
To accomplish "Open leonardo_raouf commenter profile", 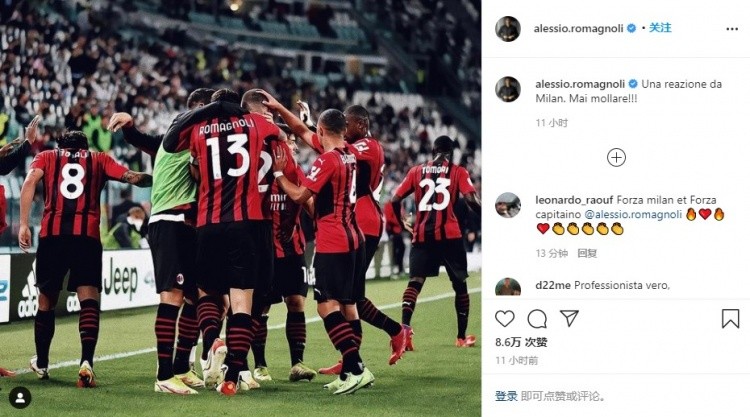I will point(574,200).
